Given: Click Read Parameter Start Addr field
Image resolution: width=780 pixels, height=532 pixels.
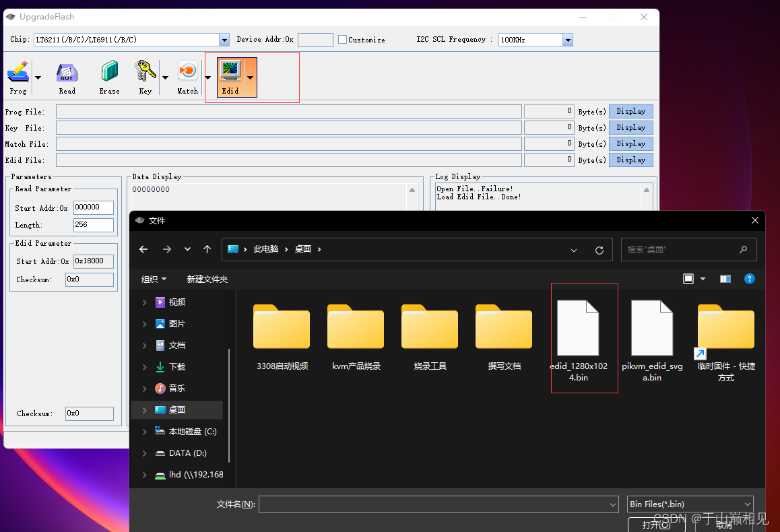Looking at the screenshot, I should (x=94, y=207).
